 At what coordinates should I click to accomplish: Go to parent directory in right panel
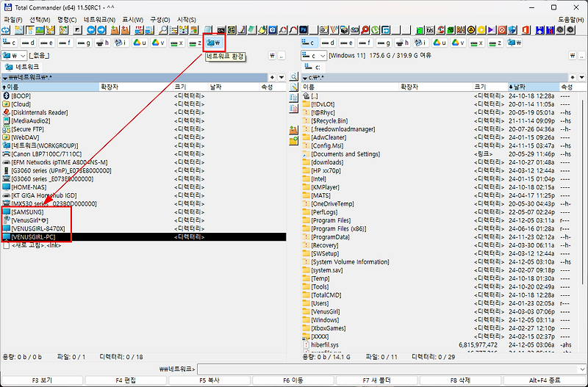click(x=581, y=56)
